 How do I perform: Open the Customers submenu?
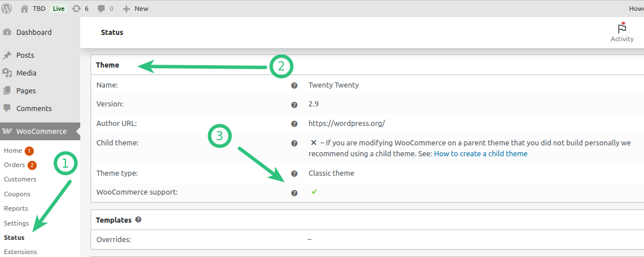20,180
